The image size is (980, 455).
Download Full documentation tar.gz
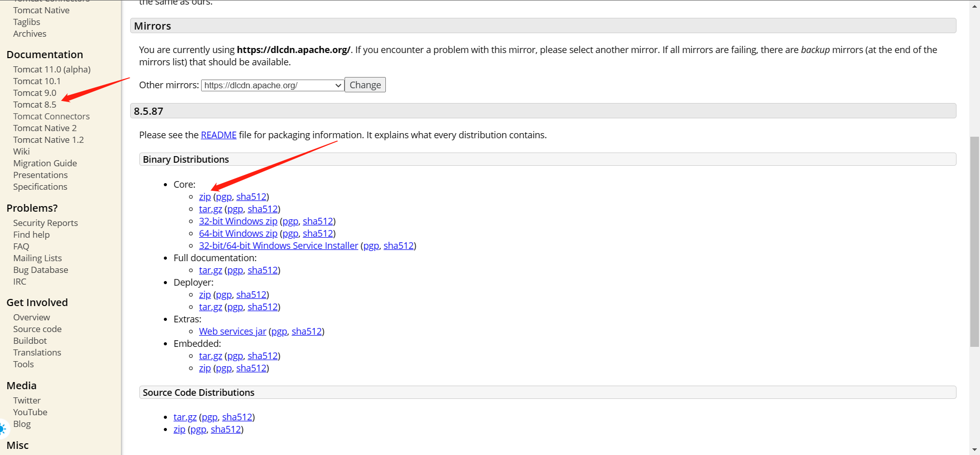point(210,270)
